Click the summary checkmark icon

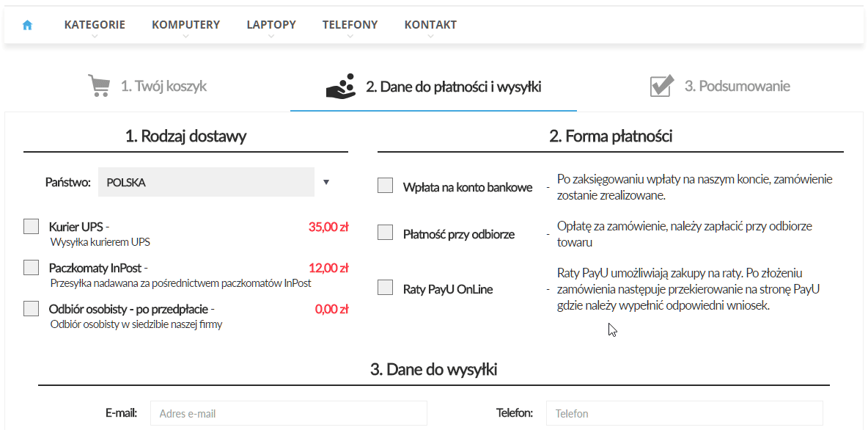click(x=661, y=86)
